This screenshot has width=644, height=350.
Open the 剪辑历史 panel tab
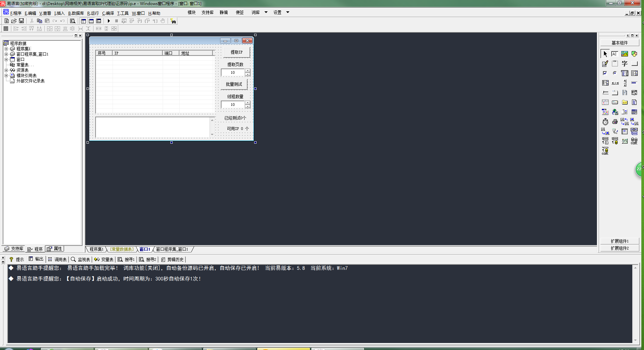click(x=172, y=259)
